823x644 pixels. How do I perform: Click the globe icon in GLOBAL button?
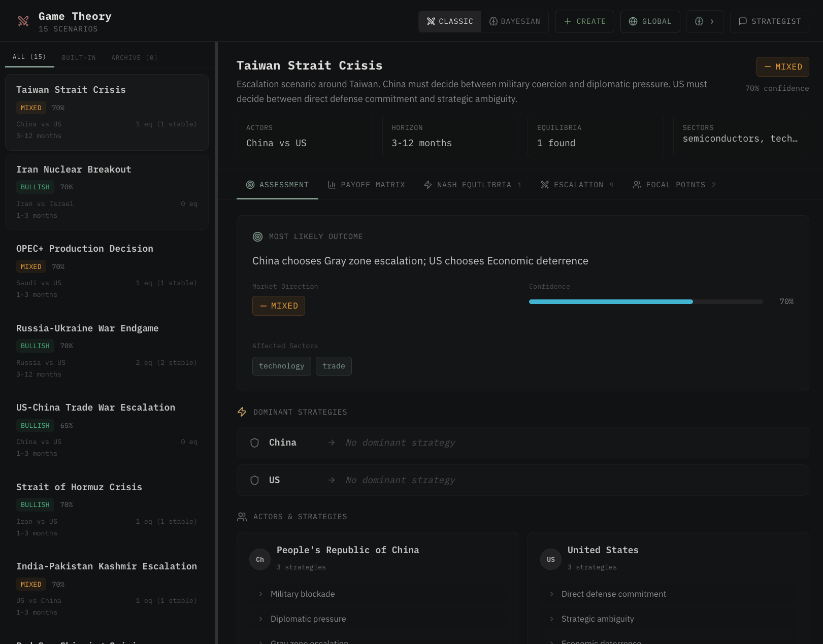(x=633, y=21)
